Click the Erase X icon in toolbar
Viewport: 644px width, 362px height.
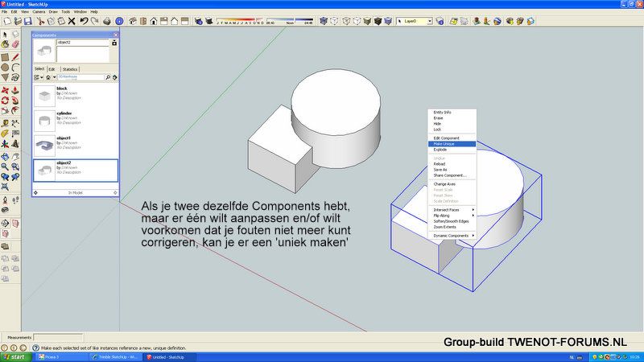click(x=72, y=21)
